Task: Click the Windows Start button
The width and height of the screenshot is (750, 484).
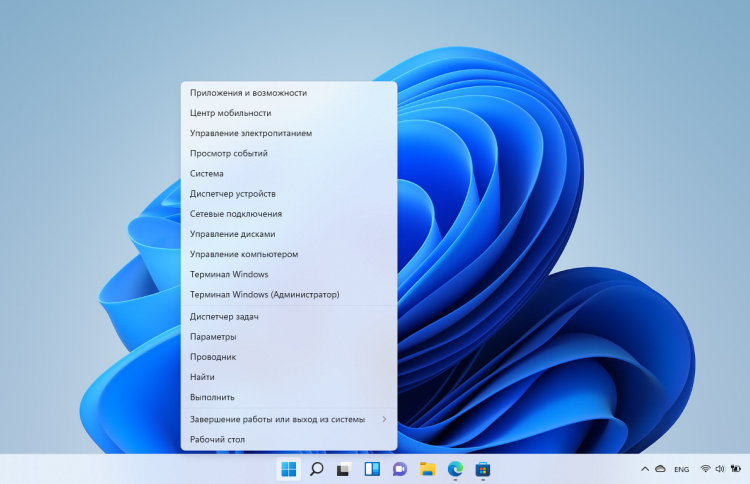Action: (x=289, y=469)
